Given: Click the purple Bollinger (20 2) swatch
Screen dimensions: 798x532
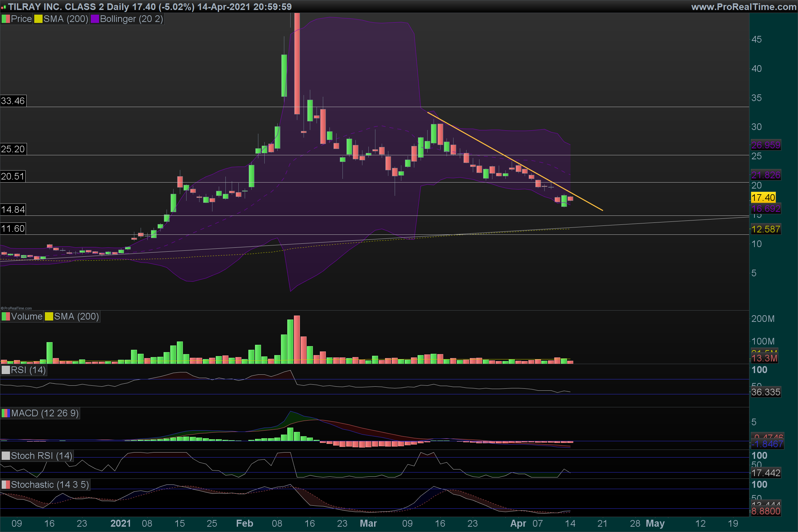Looking at the screenshot, I should 95,19.
